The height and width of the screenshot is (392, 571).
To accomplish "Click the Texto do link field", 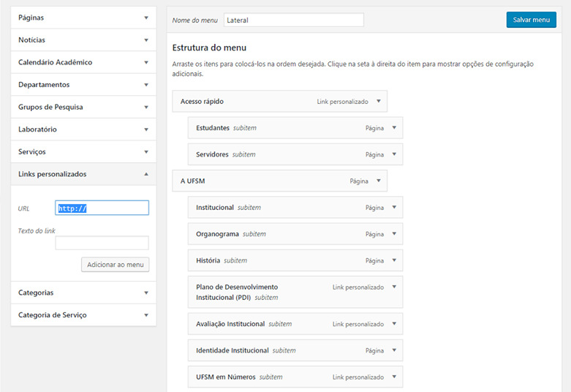I will tap(102, 243).
